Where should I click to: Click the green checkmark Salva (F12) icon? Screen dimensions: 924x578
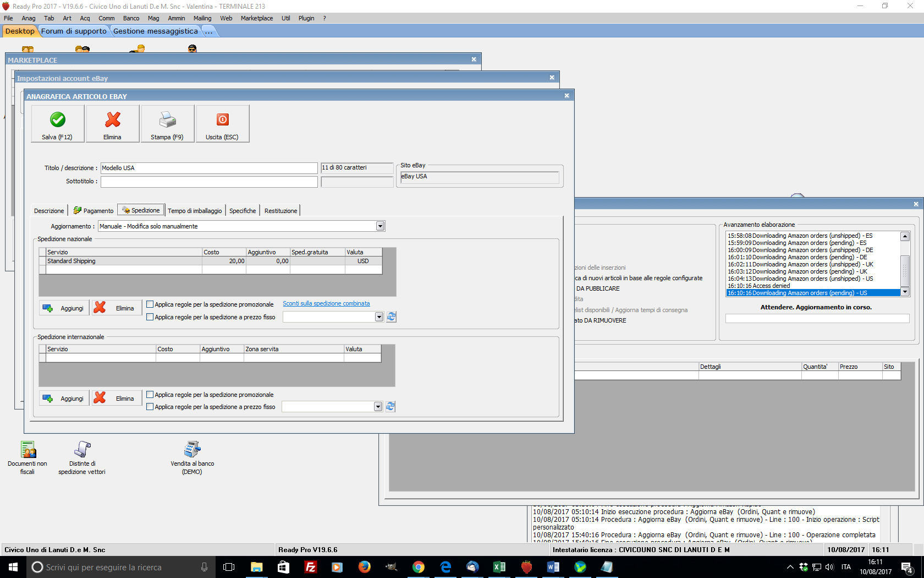click(x=58, y=119)
